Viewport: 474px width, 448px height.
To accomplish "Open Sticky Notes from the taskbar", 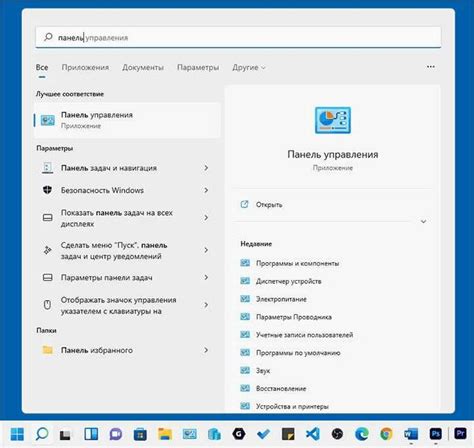I will 288,434.
